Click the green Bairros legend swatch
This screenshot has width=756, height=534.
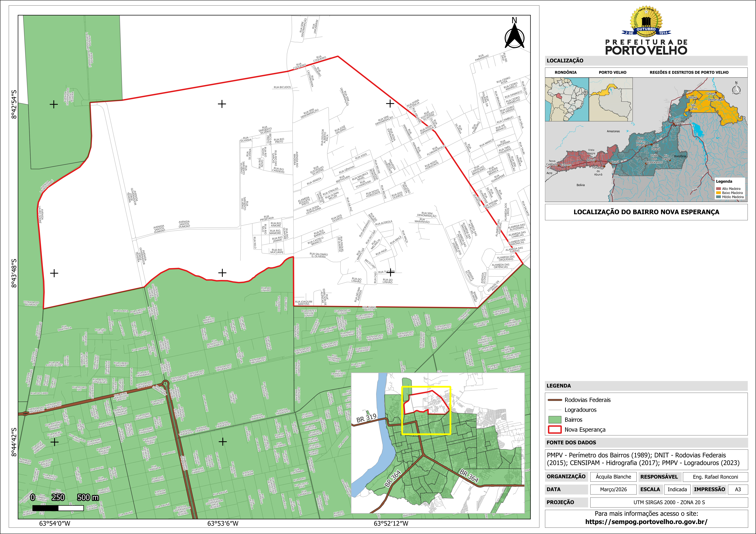coord(555,420)
